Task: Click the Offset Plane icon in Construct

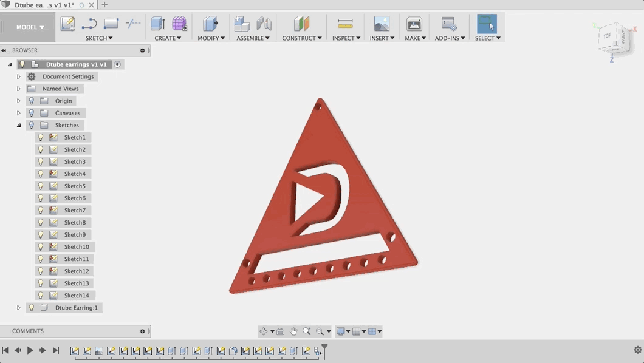Action: pyautogui.click(x=301, y=24)
